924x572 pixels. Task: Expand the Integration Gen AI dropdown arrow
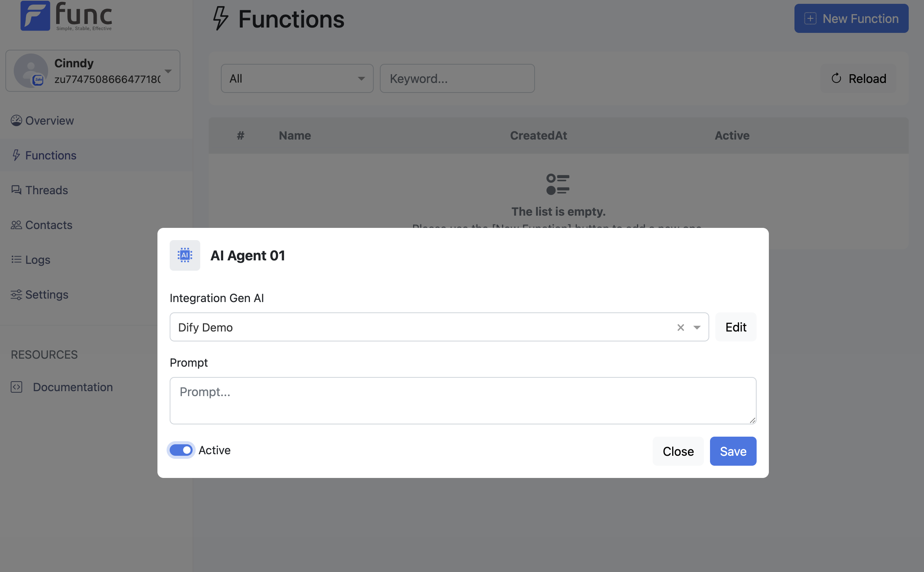[697, 327]
